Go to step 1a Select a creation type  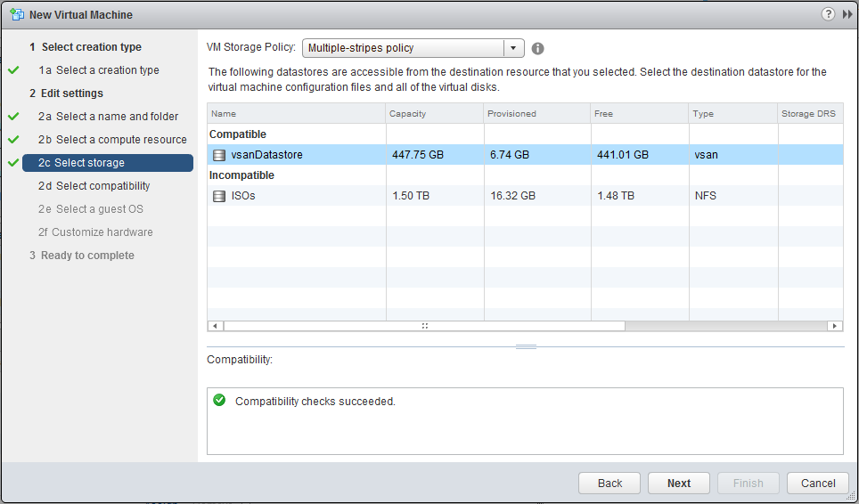coord(99,70)
